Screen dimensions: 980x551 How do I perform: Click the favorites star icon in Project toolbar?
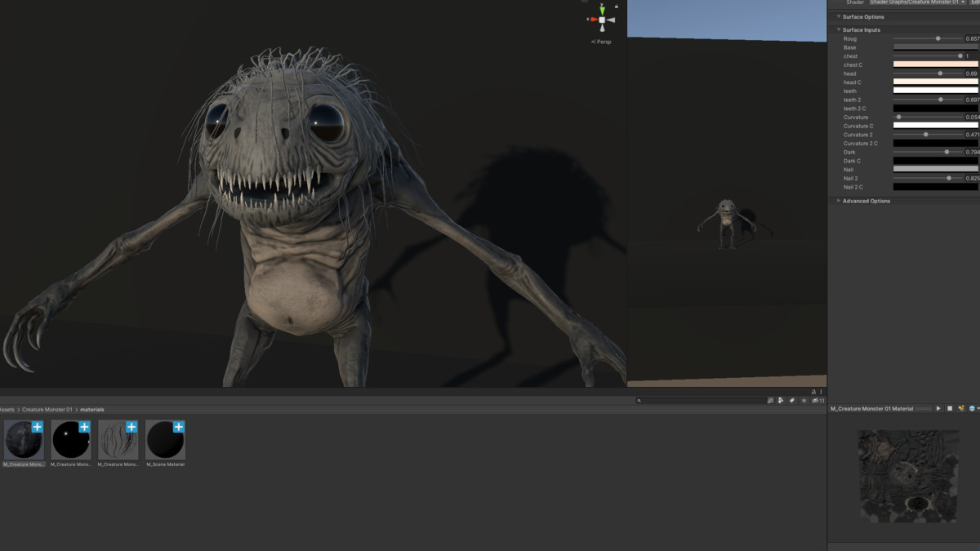804,399
